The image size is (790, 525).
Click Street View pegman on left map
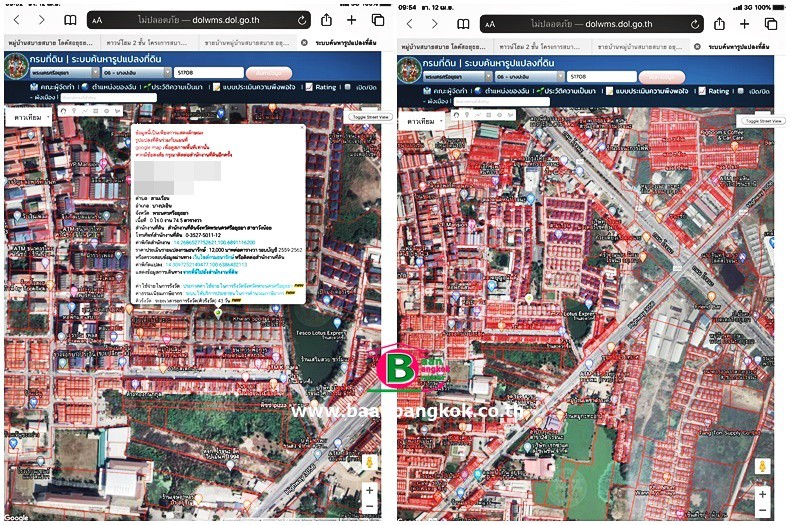point(369,463)
